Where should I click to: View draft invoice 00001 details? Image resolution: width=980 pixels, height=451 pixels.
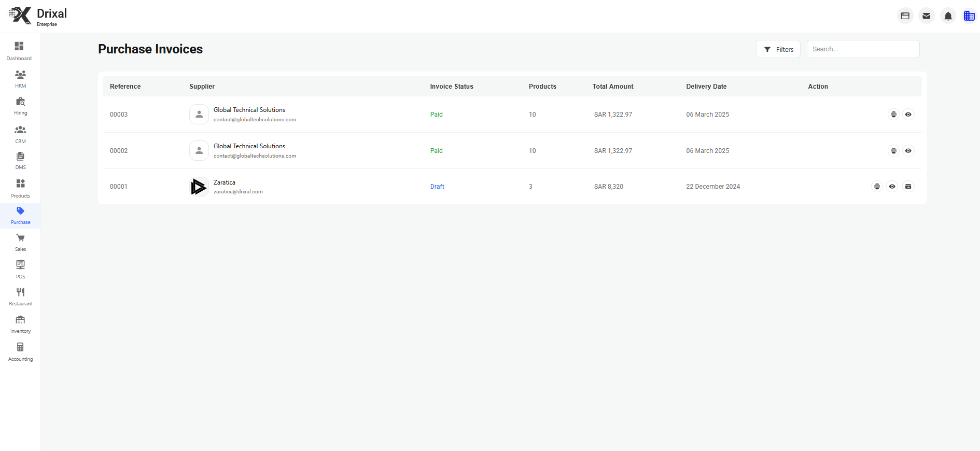[892, 187]
